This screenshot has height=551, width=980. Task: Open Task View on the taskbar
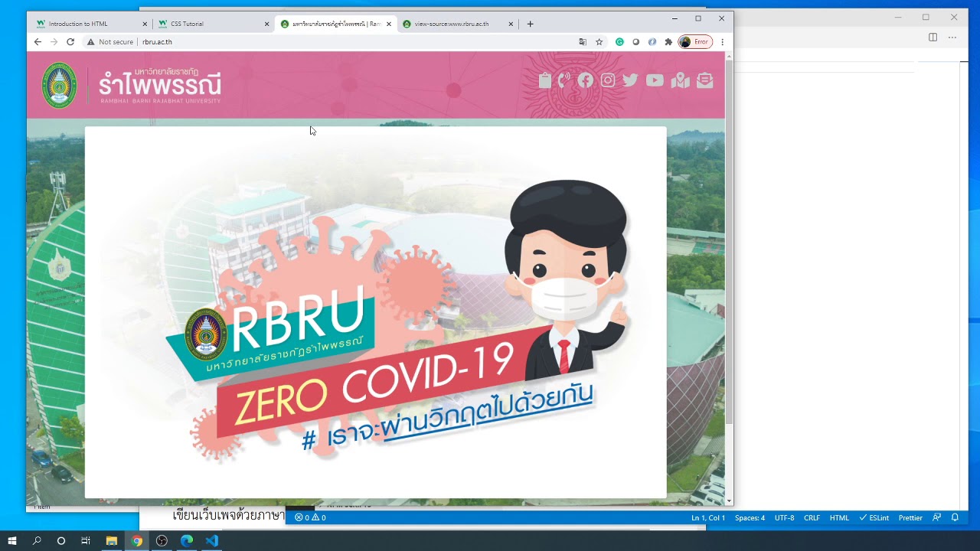(x=86, y=540)
